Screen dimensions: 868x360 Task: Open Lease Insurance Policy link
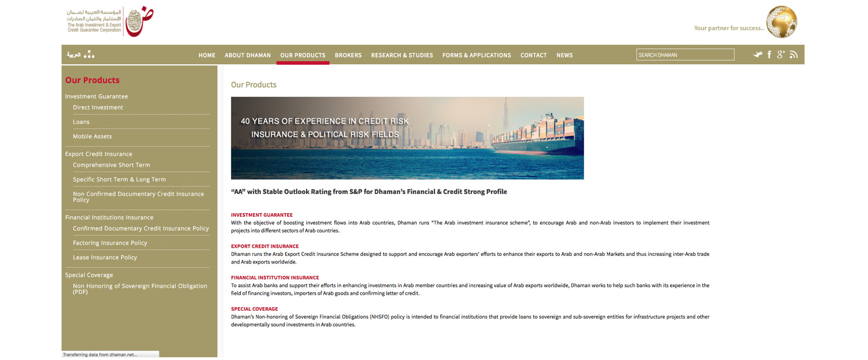(x=105, y=258)
